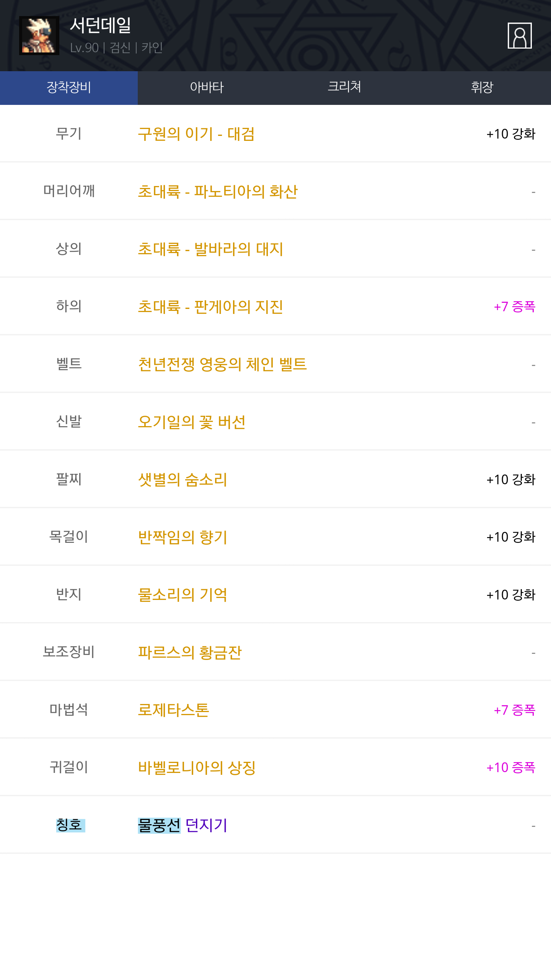Open 초대륙 - 발바라의 대지 item

tap(210, 249)
